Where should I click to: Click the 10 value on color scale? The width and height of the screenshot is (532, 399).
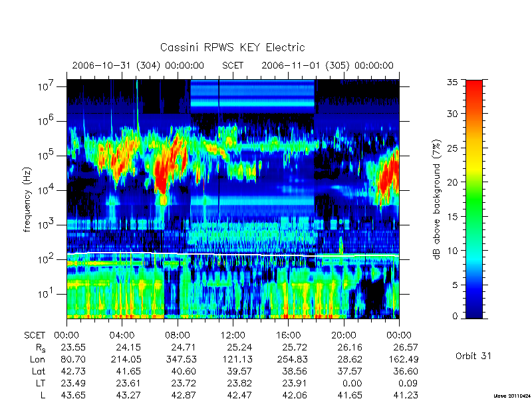pyautogui.click(x=452, y=251)
